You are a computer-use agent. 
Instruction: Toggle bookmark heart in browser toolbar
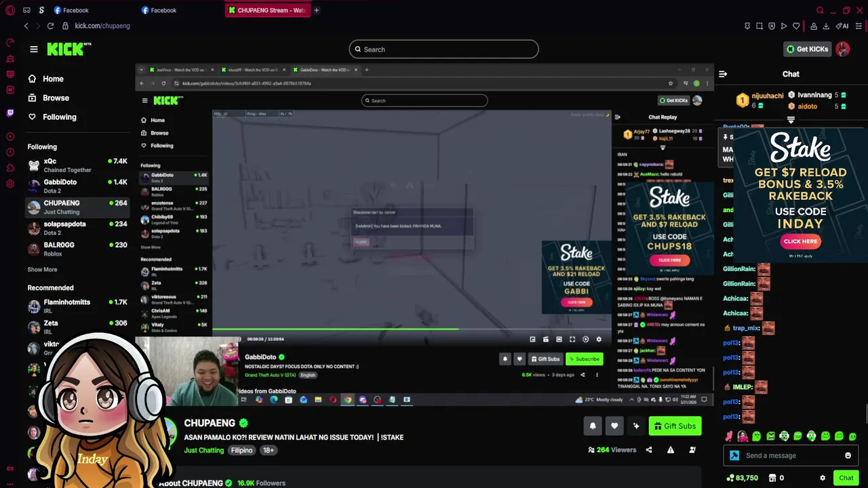tap(796, 26)
